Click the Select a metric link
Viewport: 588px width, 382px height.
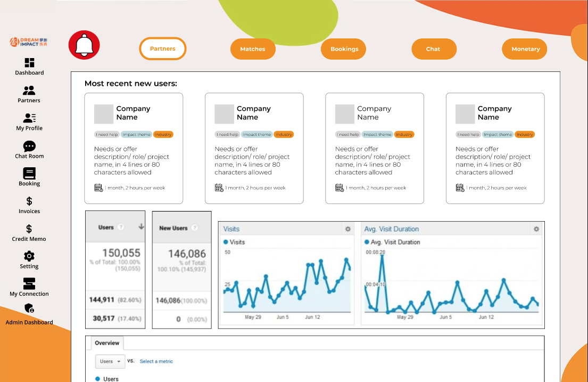(156, 361)
